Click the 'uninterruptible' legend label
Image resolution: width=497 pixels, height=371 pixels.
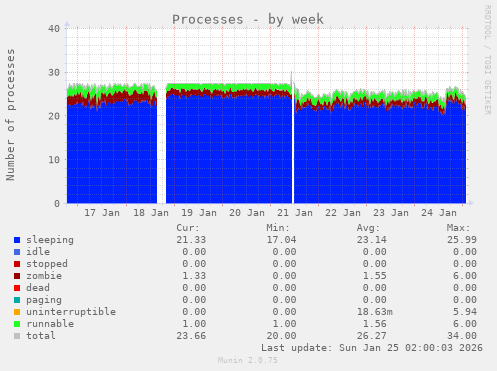click(71, 312)
